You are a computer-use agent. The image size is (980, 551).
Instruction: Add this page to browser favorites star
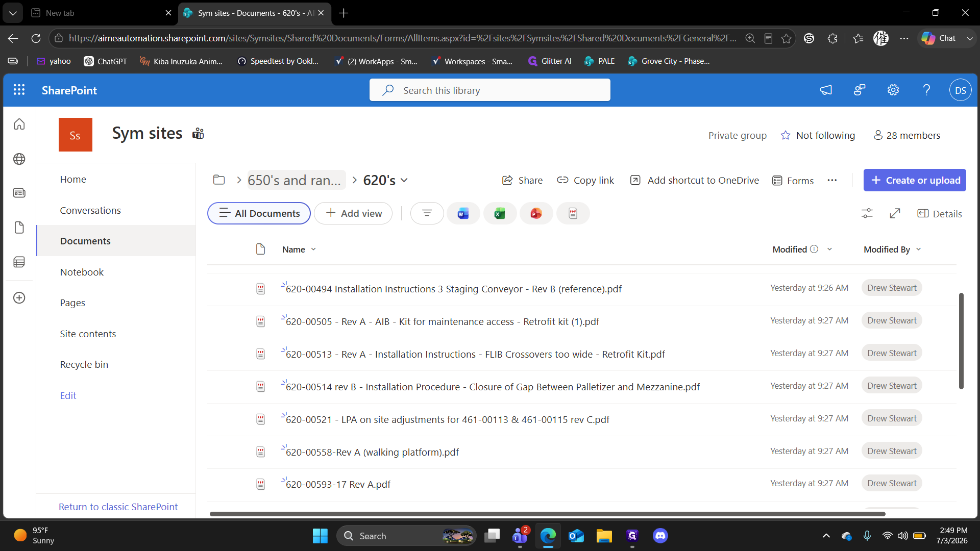point(786,38)
